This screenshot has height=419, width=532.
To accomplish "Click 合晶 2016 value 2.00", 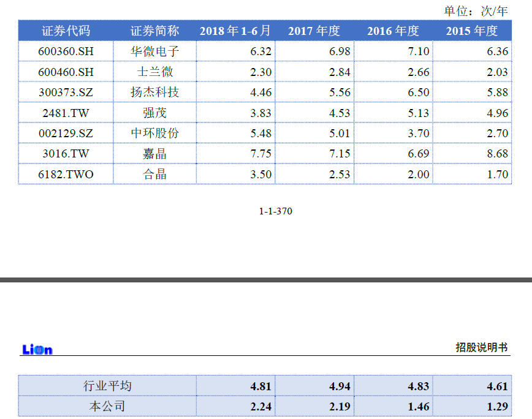I will click(419, 174).
